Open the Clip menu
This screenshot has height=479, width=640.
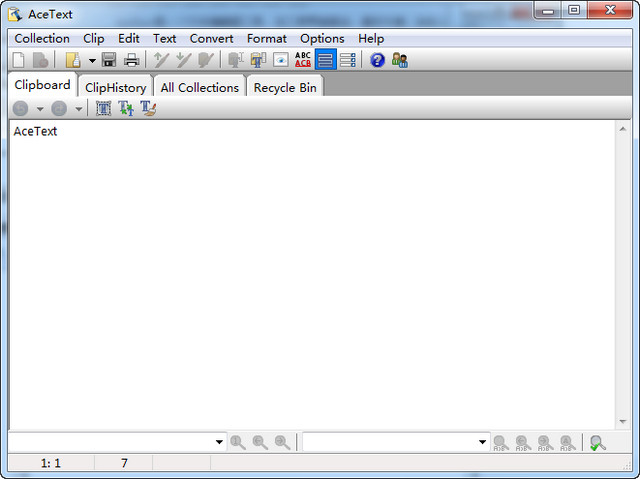click(x=94, y=38)
